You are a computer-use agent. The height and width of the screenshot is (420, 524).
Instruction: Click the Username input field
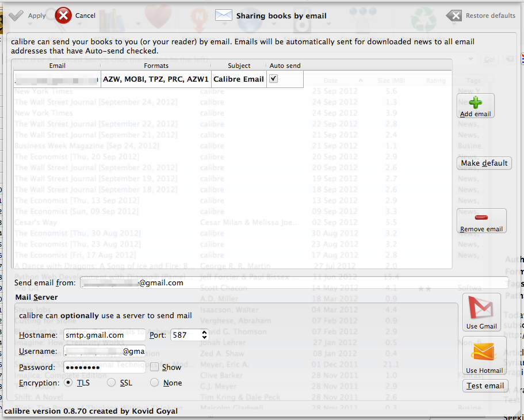point(104,351)
